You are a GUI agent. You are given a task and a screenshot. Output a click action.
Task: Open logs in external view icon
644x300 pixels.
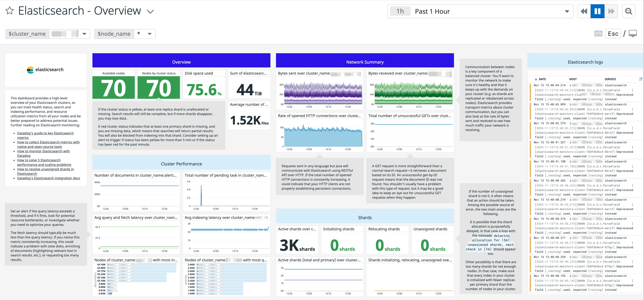click(640, 79)
